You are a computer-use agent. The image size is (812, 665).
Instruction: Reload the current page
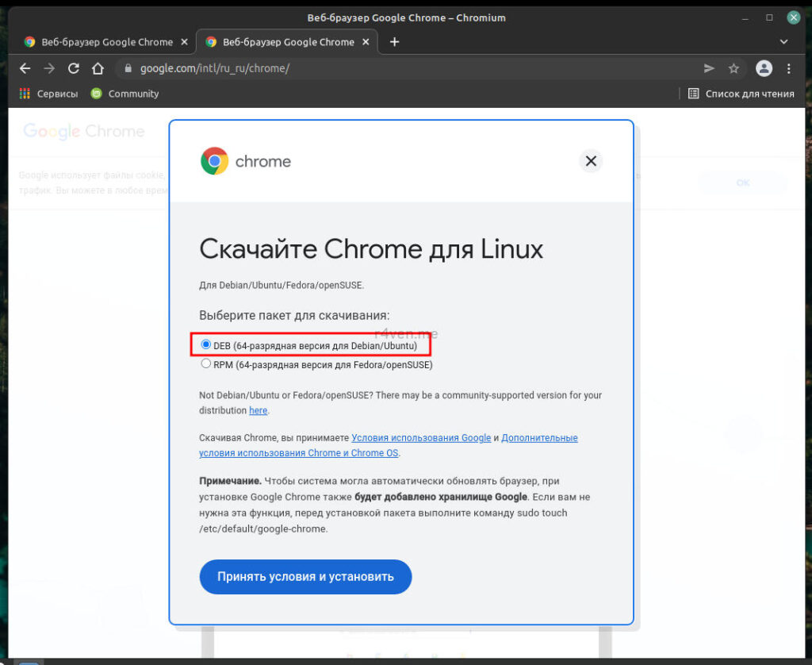pyautogui.click(x=74, y=68)
